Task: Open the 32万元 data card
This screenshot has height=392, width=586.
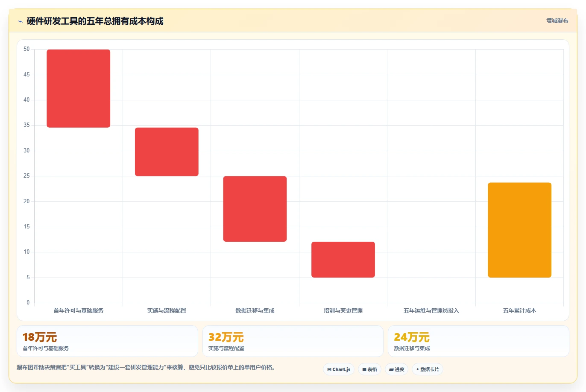Action: (x=293, y=341)
